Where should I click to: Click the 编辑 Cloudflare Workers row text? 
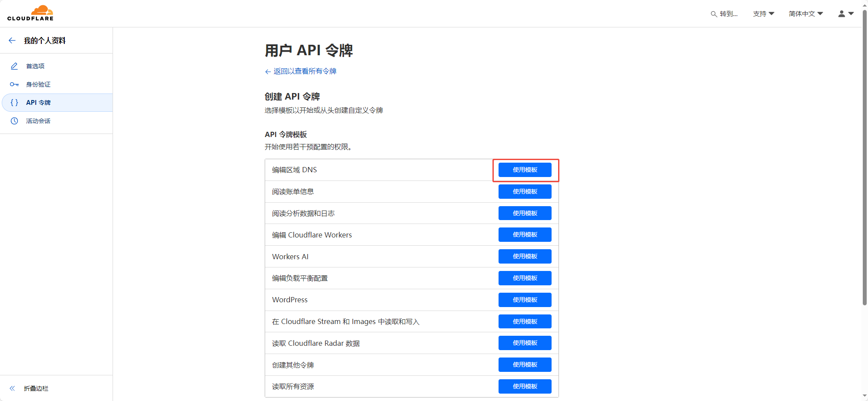tap(312, 235)
